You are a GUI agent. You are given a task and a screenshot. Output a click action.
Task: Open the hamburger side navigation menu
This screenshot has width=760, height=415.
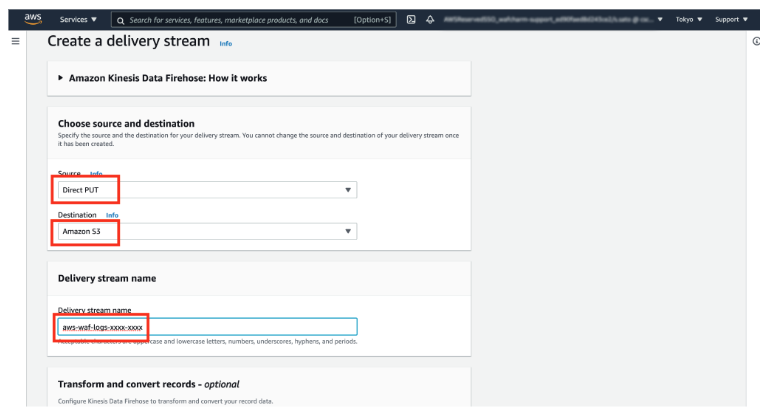[x=15, y=42]
